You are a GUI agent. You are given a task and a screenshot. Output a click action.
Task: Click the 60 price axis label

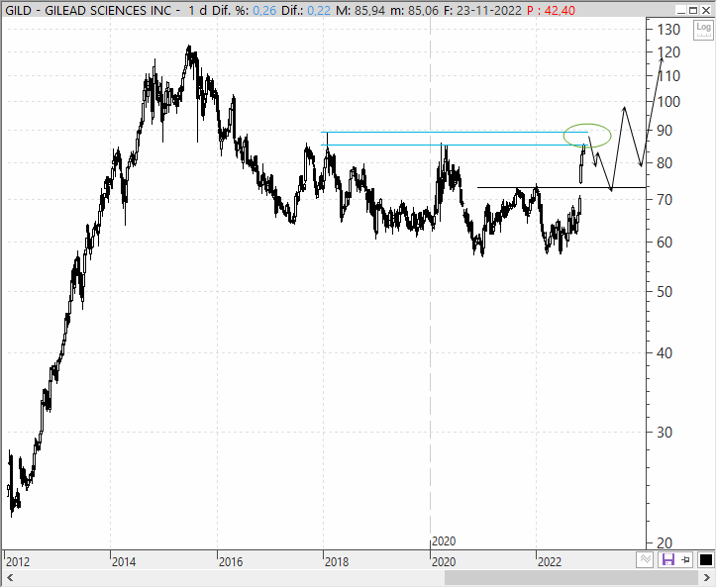pyautogui.click(x=665, y=243)
